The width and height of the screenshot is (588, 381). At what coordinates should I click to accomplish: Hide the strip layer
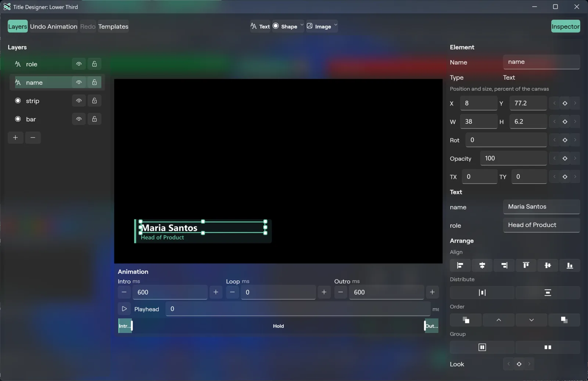click(x=79, y=101)
